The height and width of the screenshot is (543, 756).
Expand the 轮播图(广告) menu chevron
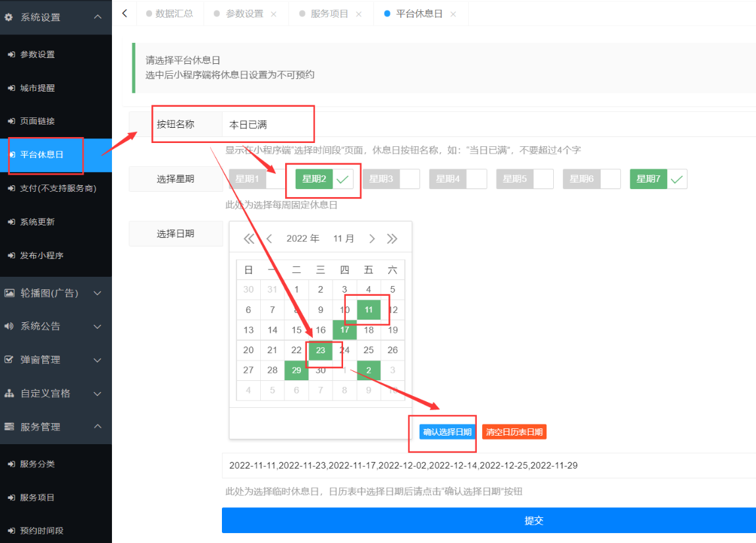pyautogui.click(x=97, y=293)
